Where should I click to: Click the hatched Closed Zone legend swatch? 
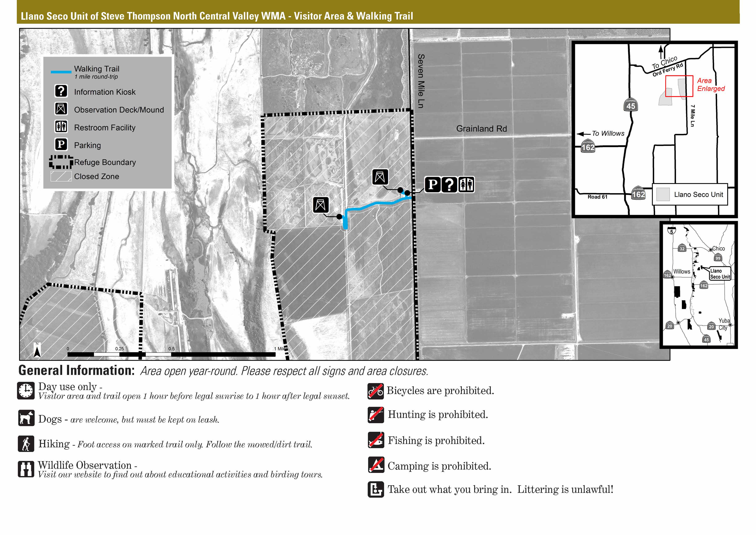[61, 176]
